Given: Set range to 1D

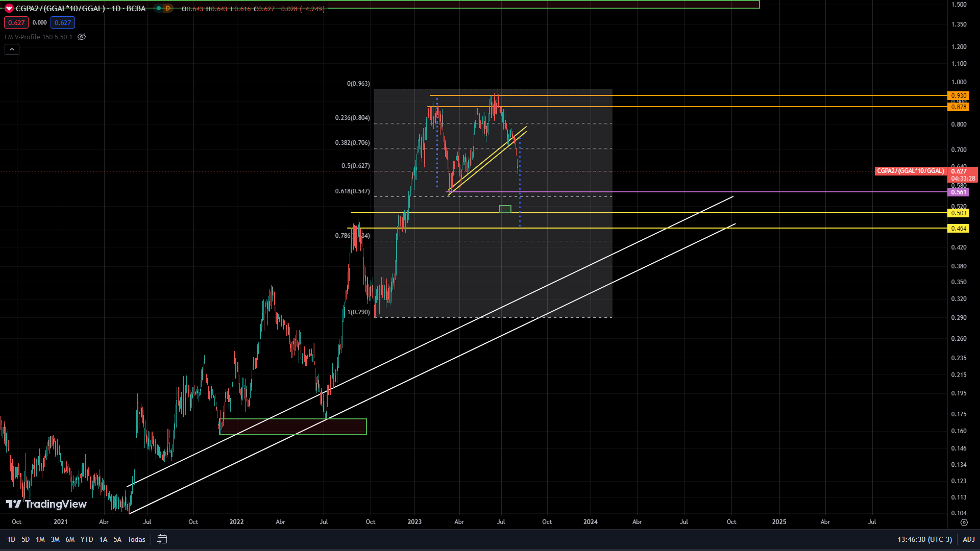Looking at the screenshot, I should click(11, 539).
